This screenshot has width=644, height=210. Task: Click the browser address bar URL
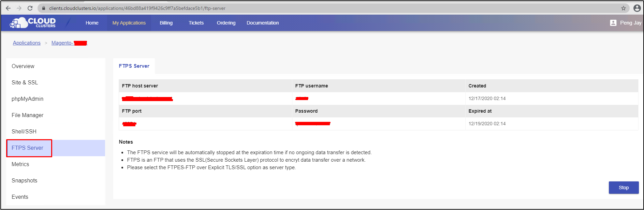(137, 8)
